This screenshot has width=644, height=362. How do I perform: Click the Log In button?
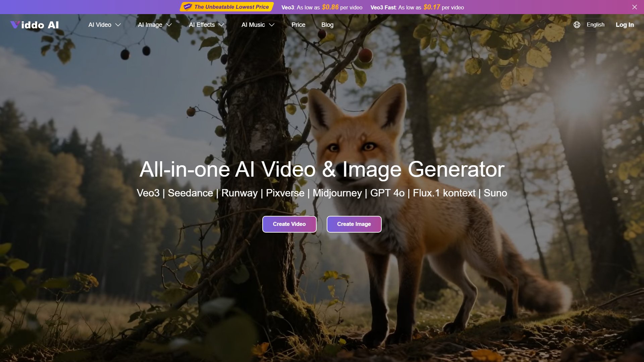coord(625,25)
